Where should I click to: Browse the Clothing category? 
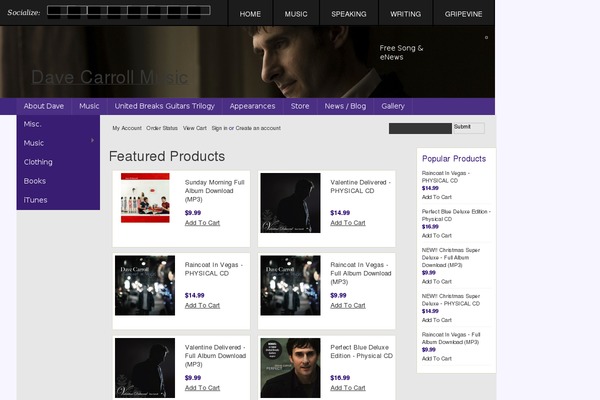58,162
